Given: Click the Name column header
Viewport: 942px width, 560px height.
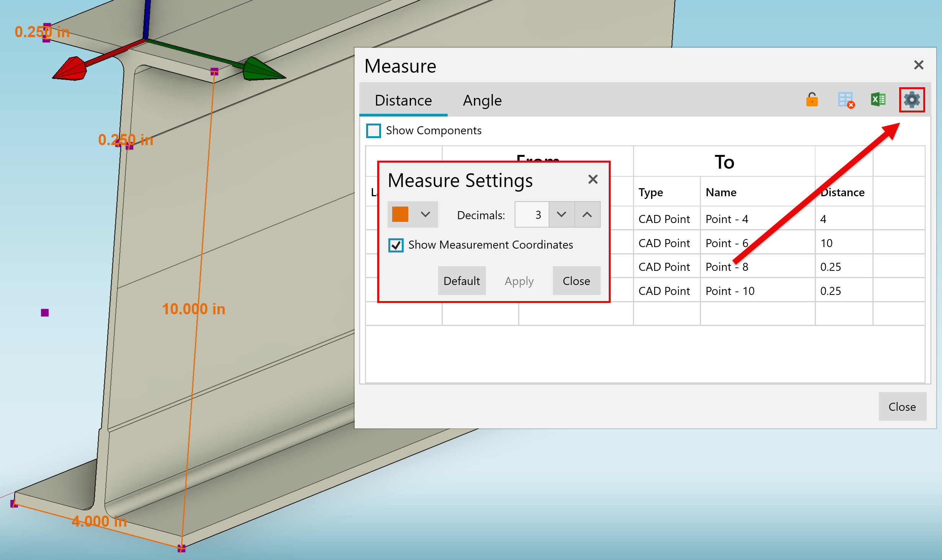Looking at the screenshot, I should pyautogui.click(x=758, y=192).
